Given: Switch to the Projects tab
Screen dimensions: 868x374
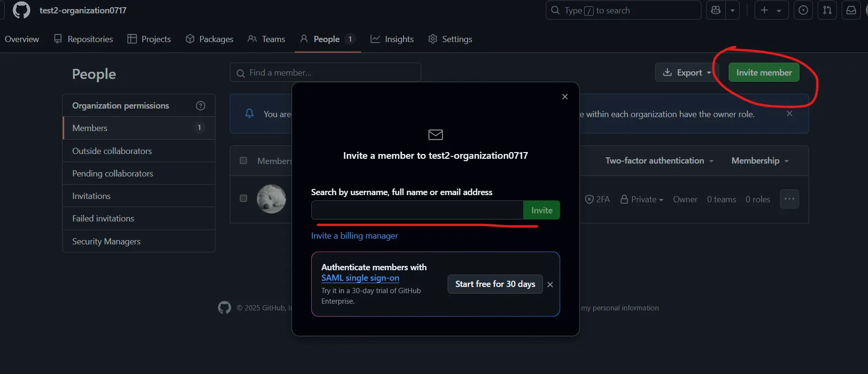Looking at the screenshot, I should [149, 39].
